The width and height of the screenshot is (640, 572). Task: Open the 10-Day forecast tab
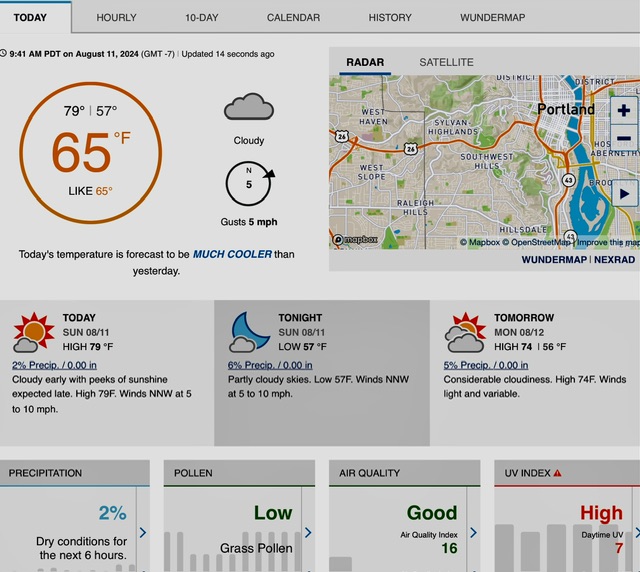(x=202, y=17)
